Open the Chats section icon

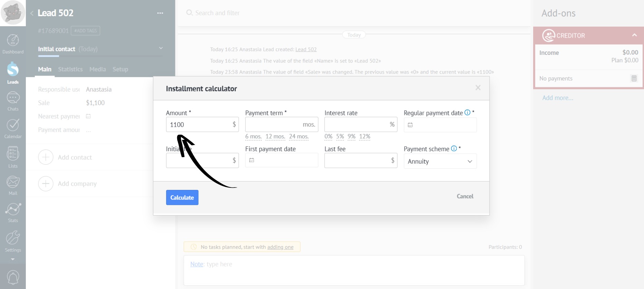pyautogui.click(x=13, y=101)
